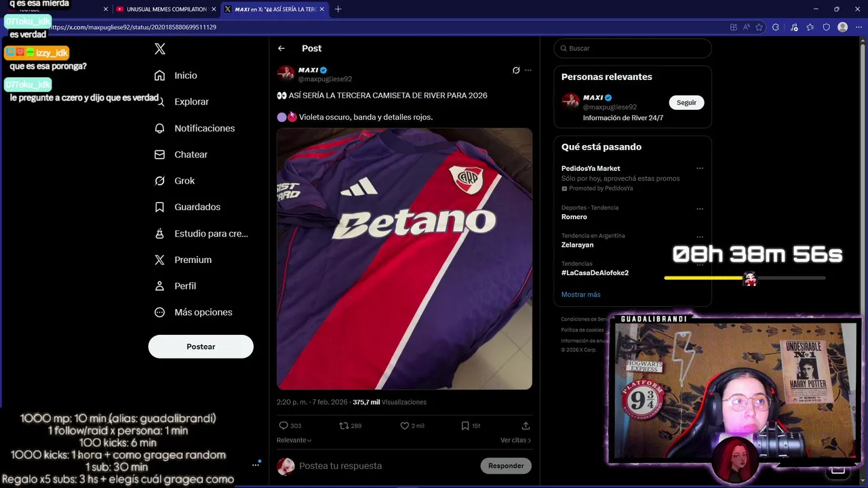Click the Responder button
Viewport: 868px width, 488px height.
(506, 466)
